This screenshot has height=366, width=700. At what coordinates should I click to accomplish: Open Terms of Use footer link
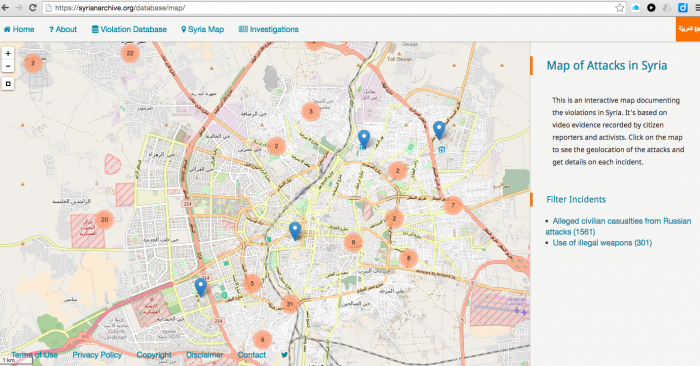pos(34,355)
